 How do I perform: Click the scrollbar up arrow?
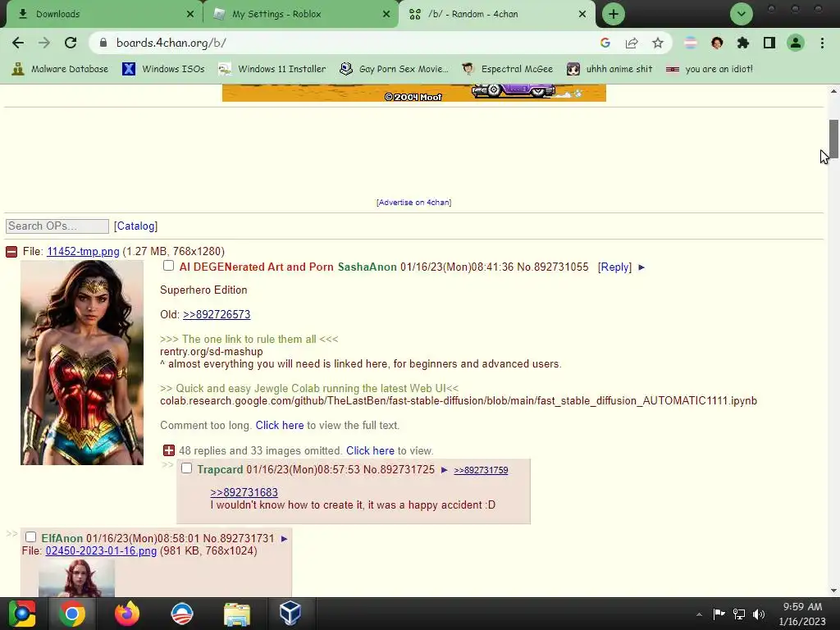tap(833, 91)
